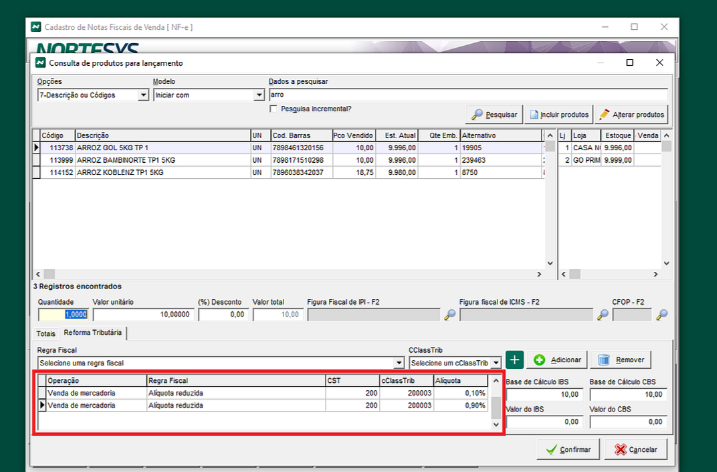
Task: Enable the Pesquisa incremental checkbox
Action: tap(274, 108)
